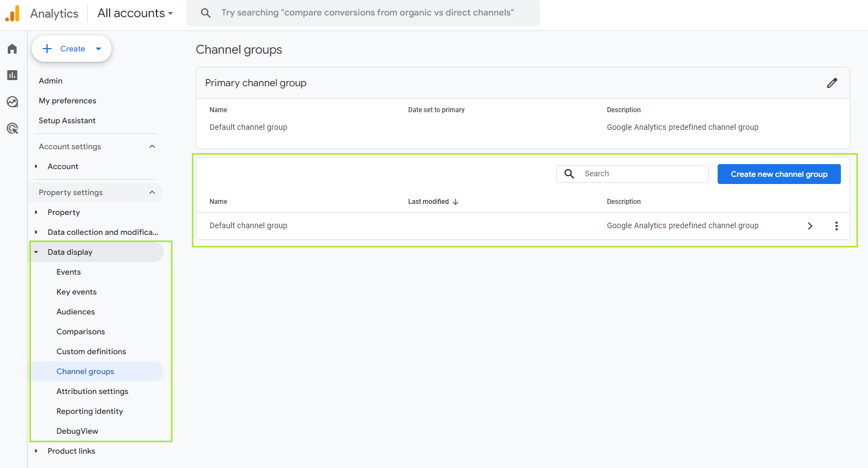The height and width of the screenshot is (468, 868).
Task: Open the Advertising icon in left rail
Action: coord(12,128)
